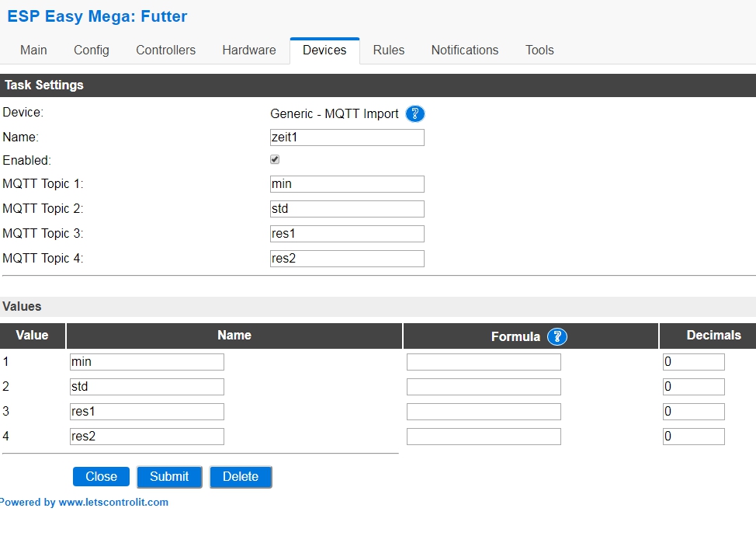The width and height of the screenshot is (756, 536).
Task: Select the decimals field for value 3
Action: click(x=693, y=412)
